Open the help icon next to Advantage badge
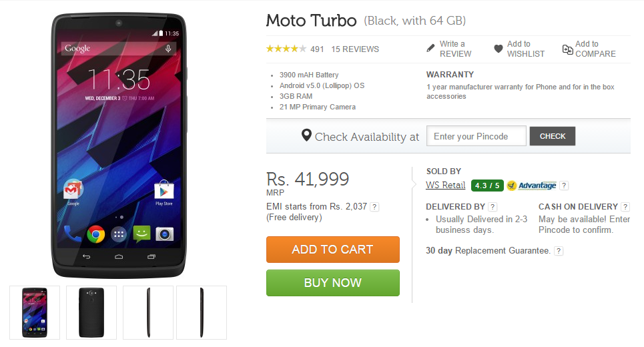Viewport: 644px width, 347px height. [564, 186]
